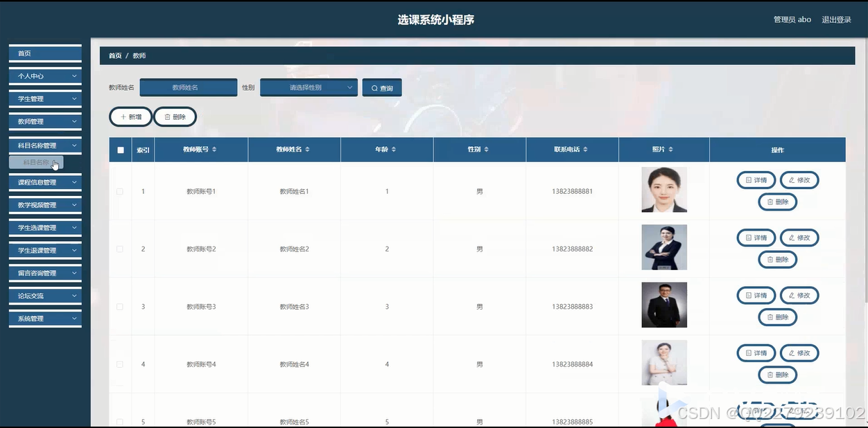Viewport: 868px width, 428px height.
Task: Select 论坛交流 in the sidebar
Action: (44, 296)
